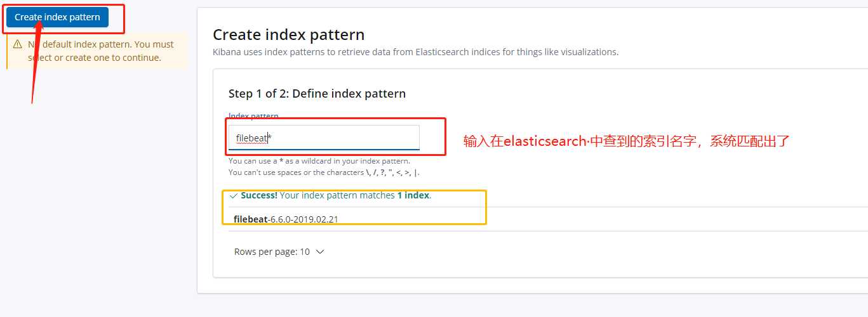Click the wildcard usage hint text
Image resolution: width=868 pixels, height=317 pixels.
coord(319,161)
